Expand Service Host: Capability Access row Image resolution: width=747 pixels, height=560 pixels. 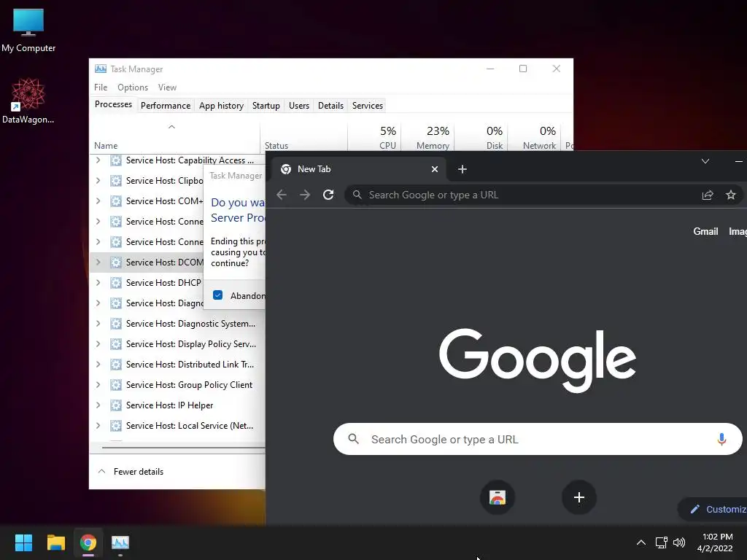tap(98, 160)
